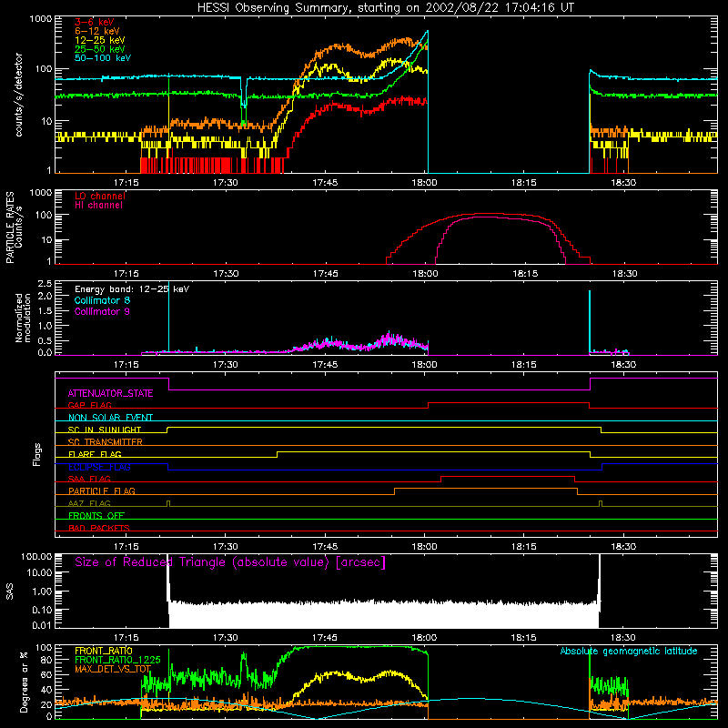
Task: Click the '17:45' label below the SAS panel
Action: 325,638
